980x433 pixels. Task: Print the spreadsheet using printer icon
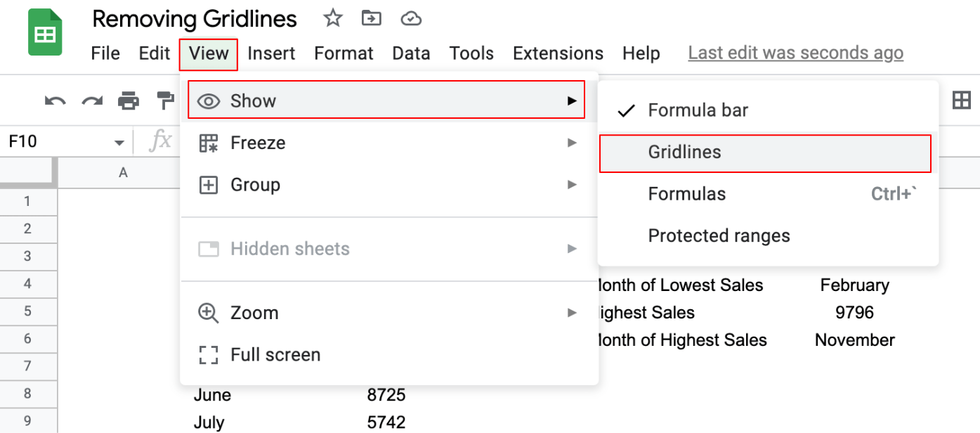click(x=129, y=101)
